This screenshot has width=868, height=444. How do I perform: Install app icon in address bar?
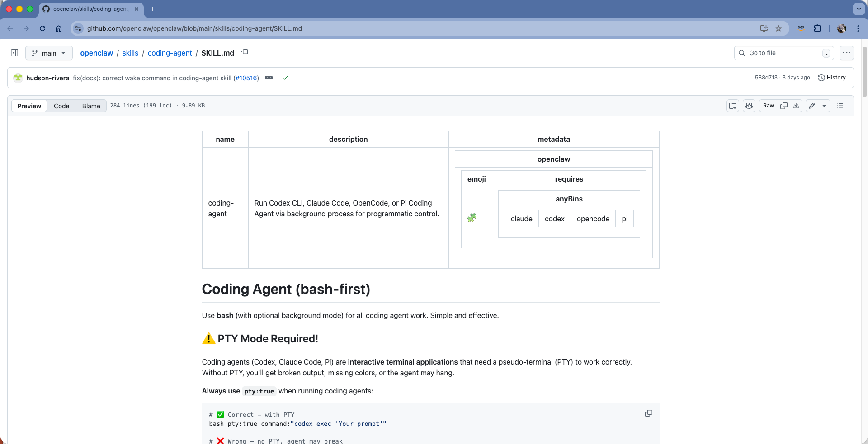[764, 28]
